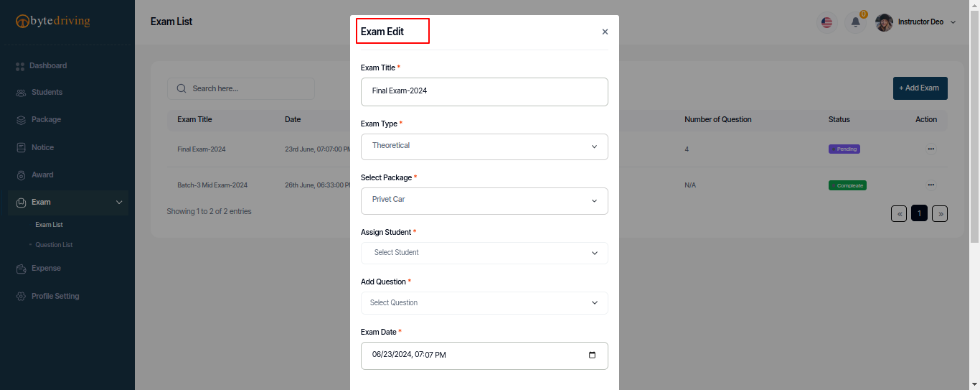The height and width of the screenshot is (390, 980).
Task: Open the Assign Student dropdown
Action: (x=484, y=253)
